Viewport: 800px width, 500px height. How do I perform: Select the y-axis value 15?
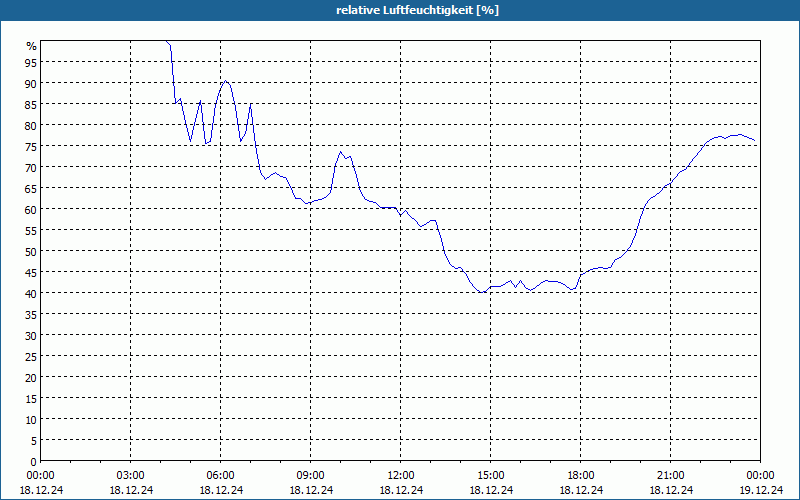point(31,398)
